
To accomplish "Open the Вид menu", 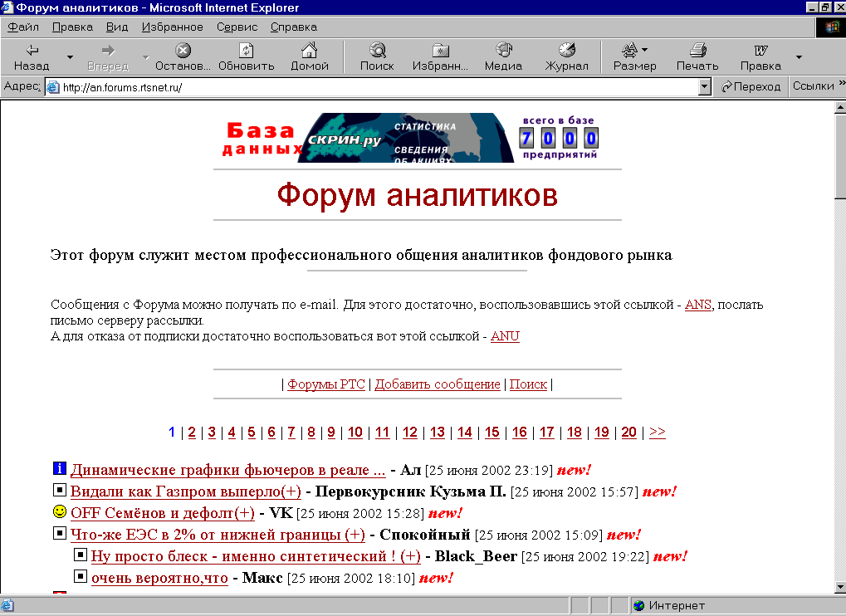I will pyautogui.click(x=117, y=27).
